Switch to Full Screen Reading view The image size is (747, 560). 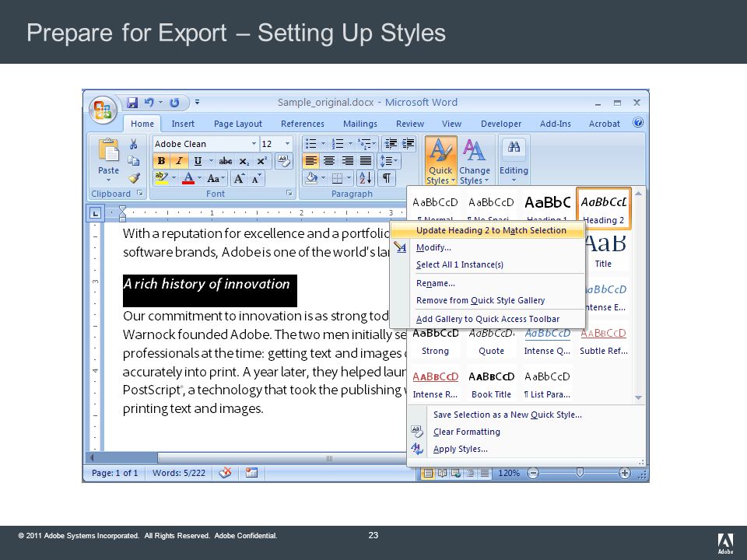click(442, 474)
